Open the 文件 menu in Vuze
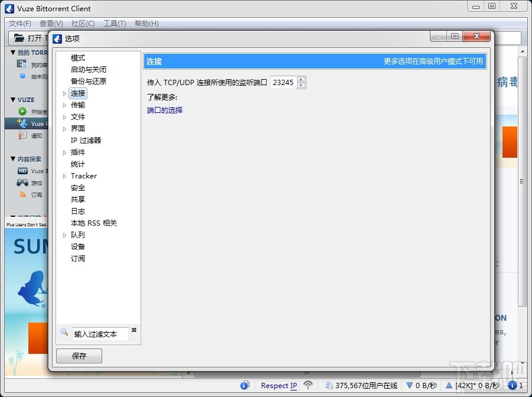 [x=19, y=24]
